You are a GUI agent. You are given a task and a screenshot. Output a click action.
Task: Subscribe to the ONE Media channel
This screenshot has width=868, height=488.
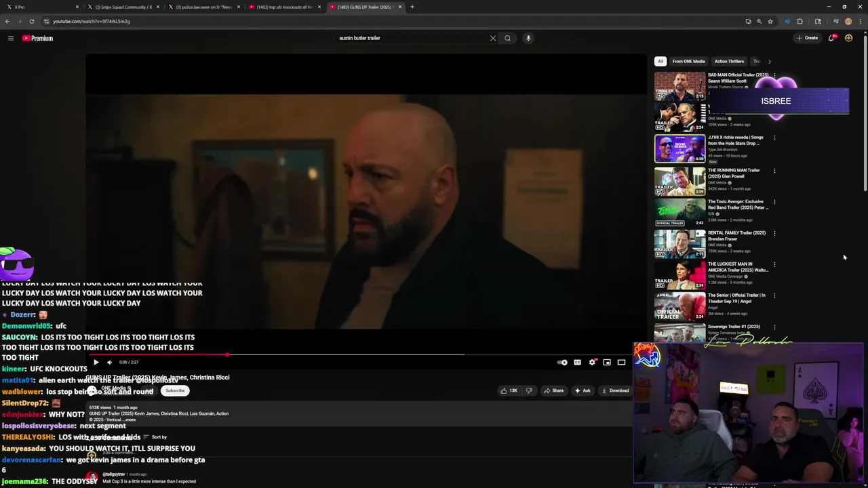(x=174, y=390)
